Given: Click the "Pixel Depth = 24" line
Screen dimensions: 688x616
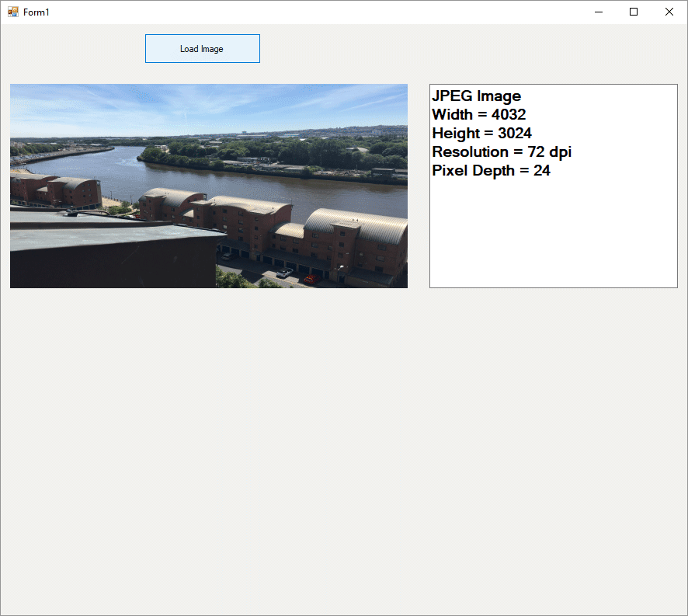Looking at the screenshot, I should coord(491,171).
